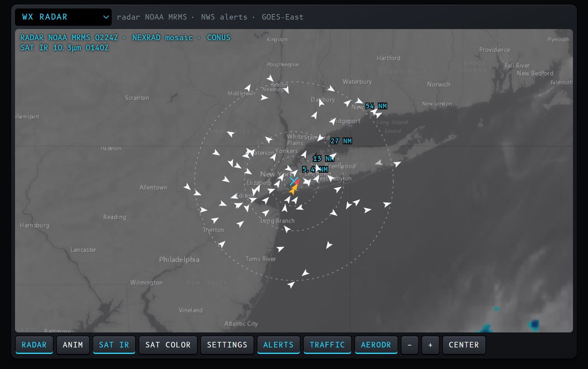Screen dimensions: 588x369
Task: Enable the ANIM radar animation
Action: tap(73, 345)
